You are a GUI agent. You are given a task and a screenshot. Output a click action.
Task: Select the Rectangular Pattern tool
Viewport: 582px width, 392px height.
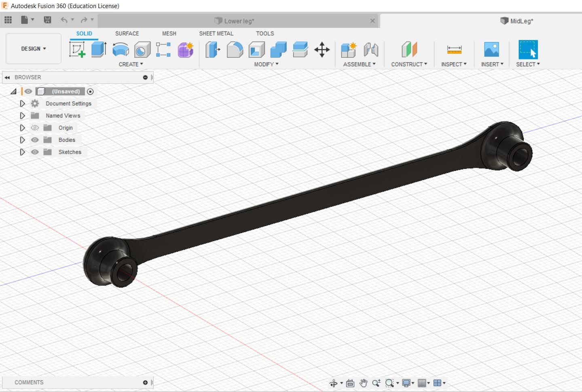163,50
